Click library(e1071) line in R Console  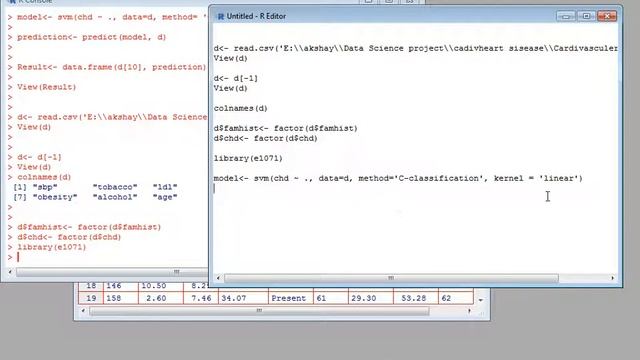pos(51,247)
